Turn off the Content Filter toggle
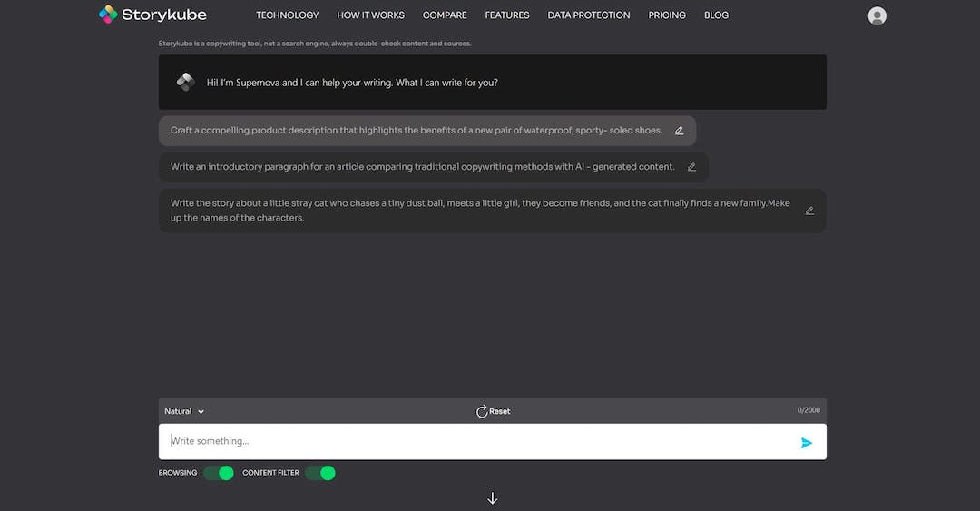 click(x=320, y=473)
